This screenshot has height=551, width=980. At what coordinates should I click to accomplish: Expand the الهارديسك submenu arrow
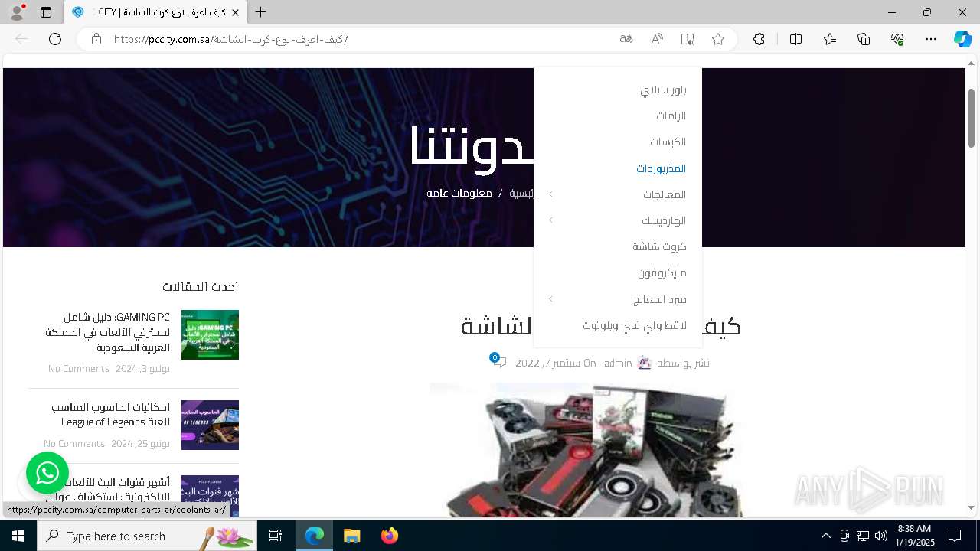tap(550, 220)
